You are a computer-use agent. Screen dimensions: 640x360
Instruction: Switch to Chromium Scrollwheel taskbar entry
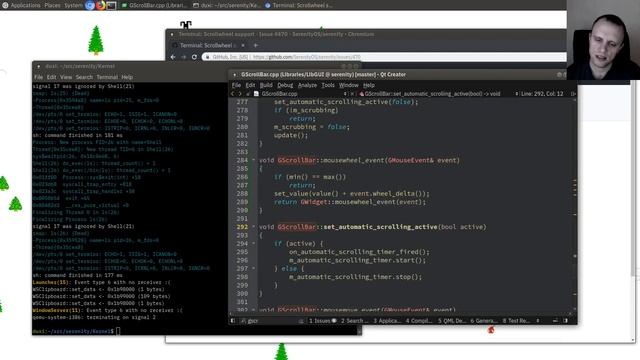click(299, 5)
